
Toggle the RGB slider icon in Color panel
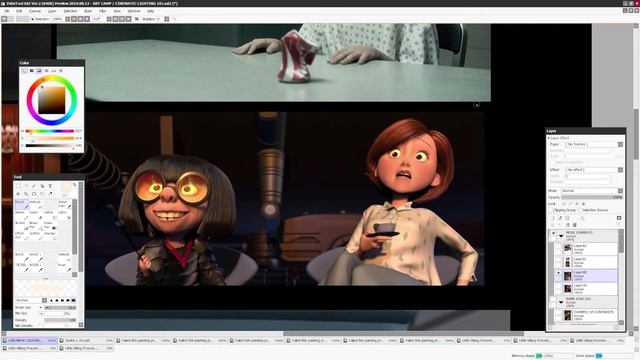(x=32, y=71)
